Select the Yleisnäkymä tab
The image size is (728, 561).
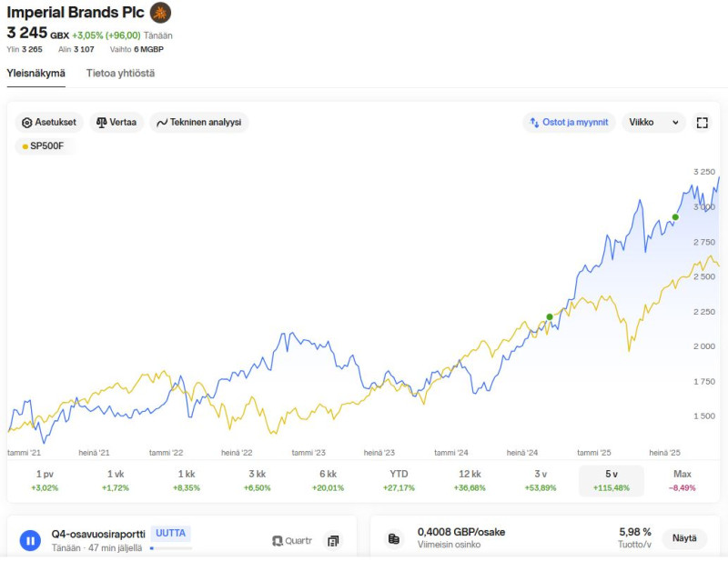click(x=36, y=73)
